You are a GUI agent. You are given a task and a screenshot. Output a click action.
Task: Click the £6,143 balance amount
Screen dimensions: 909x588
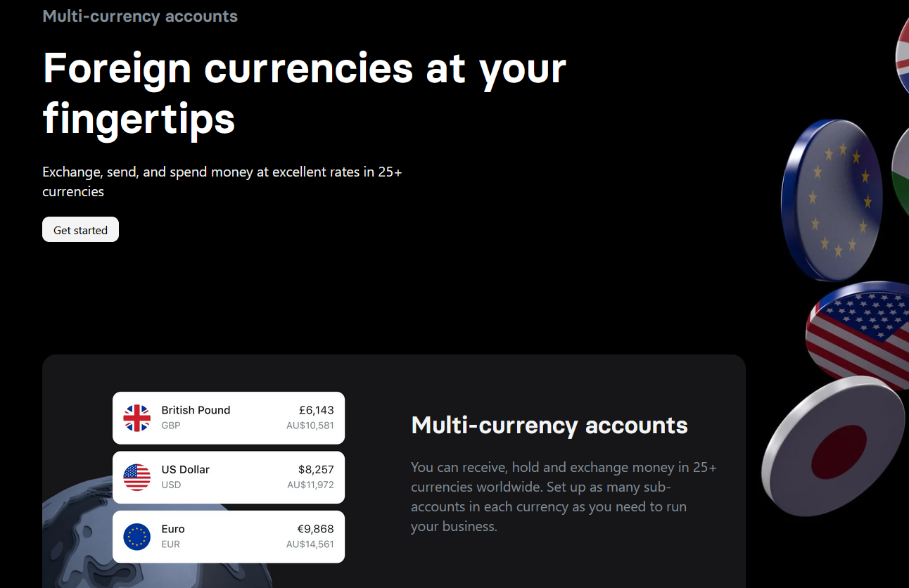[x=316, y=410]
